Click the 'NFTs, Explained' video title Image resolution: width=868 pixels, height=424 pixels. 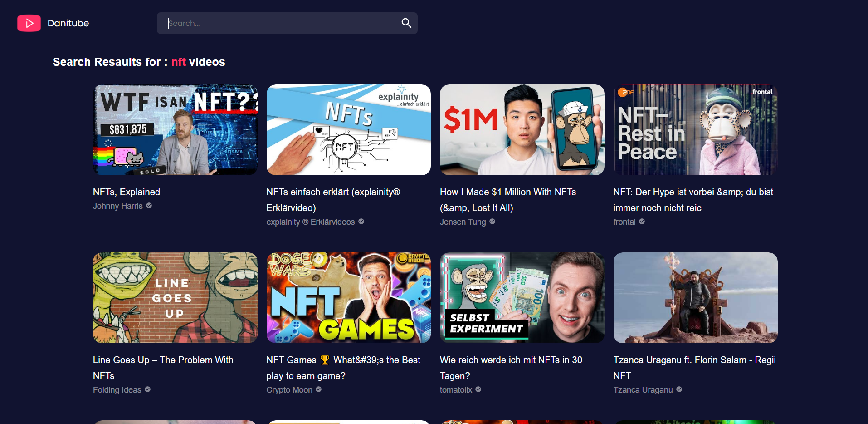[127, 192]
